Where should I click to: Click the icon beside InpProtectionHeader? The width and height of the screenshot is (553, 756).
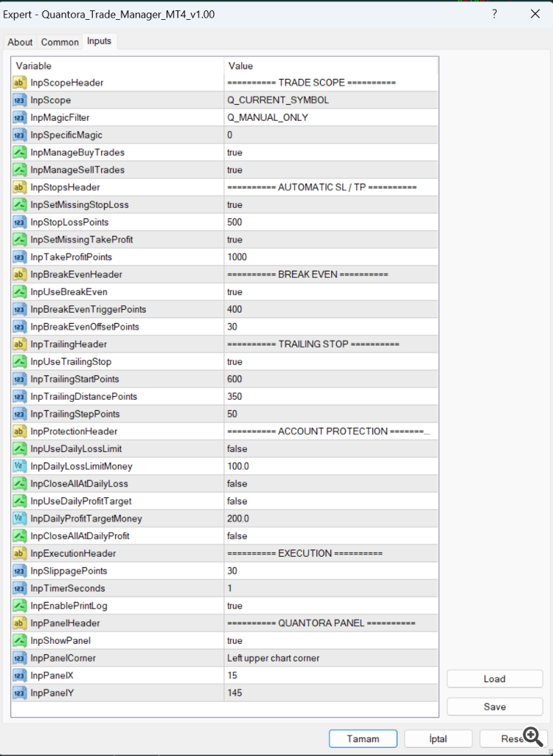pos(19,431)
